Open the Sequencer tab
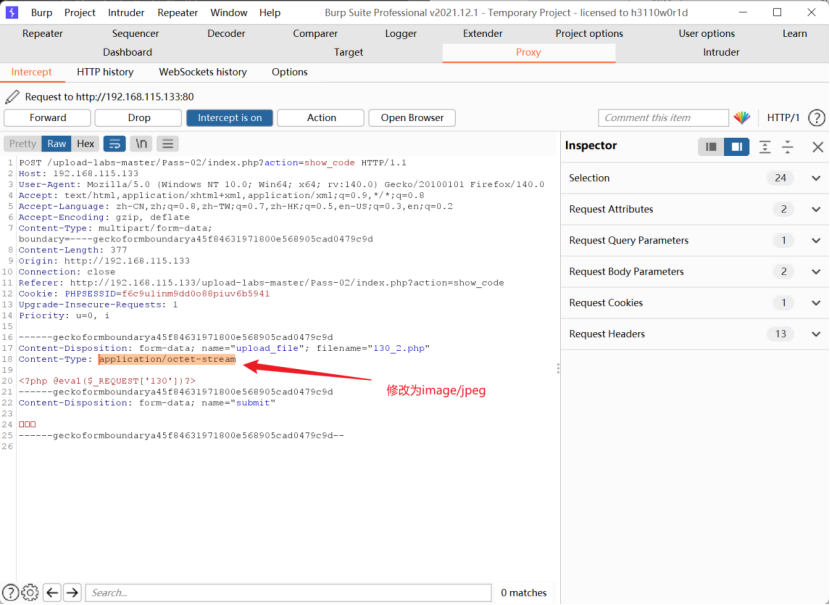This screenshot has height=605, width=830. [135, 33]
